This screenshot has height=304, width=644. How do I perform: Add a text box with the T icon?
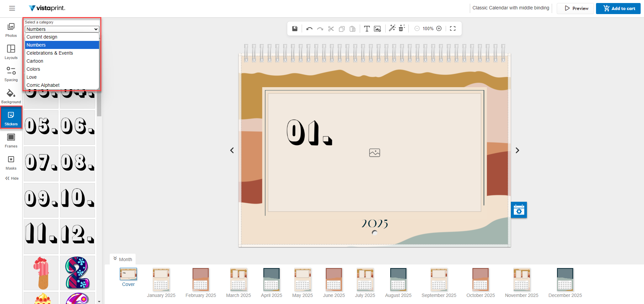(x=367, y=29)
